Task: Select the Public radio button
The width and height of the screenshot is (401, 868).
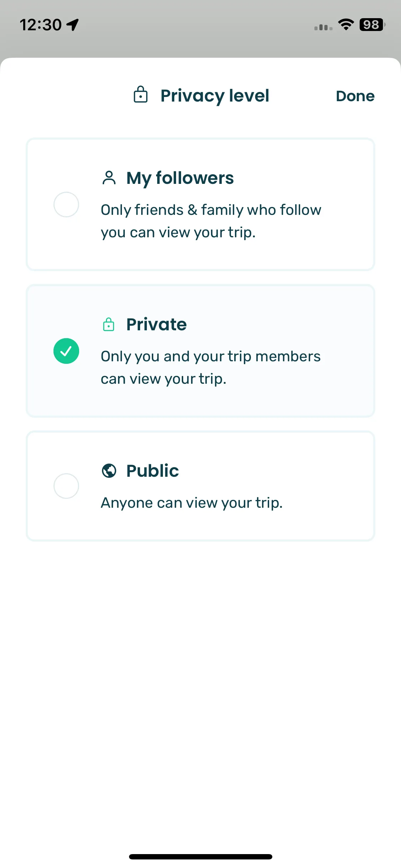Action: pyautogui.click(x=66, y=486)
